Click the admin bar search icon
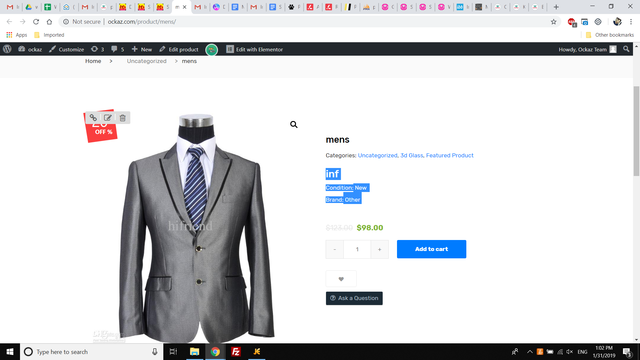Viewport: 640px width, 360px height. point(626,49)
